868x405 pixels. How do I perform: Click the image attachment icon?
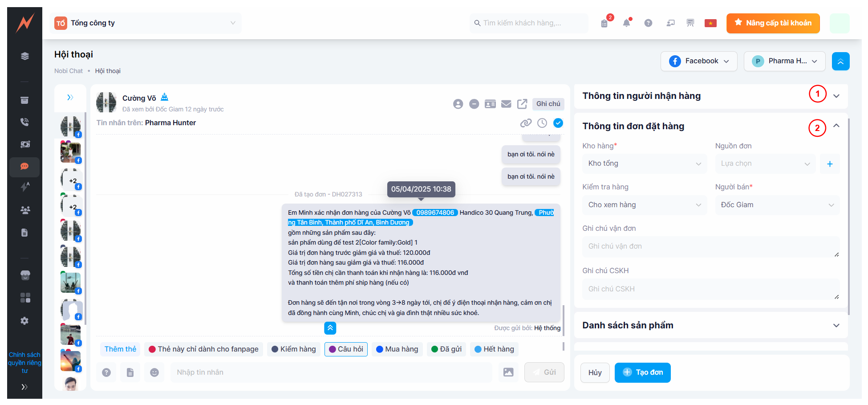[x=508, y=372]
